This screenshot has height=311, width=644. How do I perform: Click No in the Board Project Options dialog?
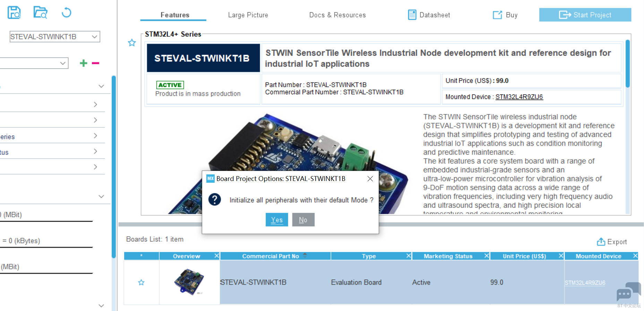(x=303, y=220)
